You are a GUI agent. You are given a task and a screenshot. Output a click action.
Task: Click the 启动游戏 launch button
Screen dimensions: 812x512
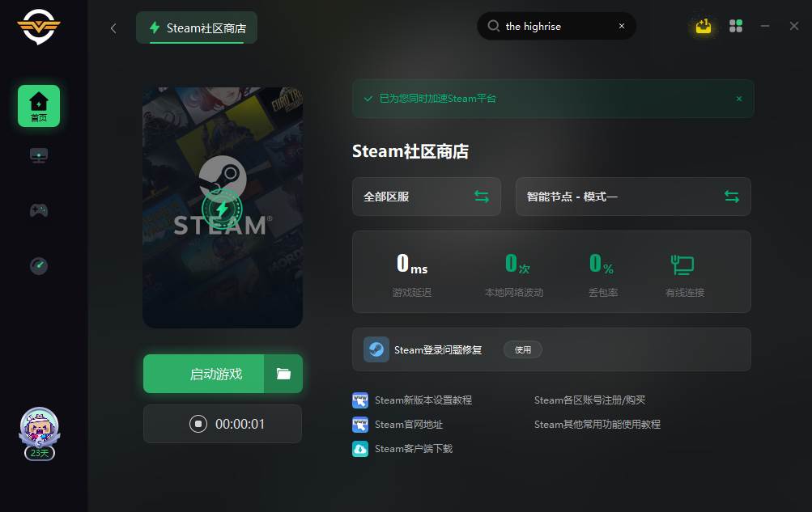tap(203, 374)
